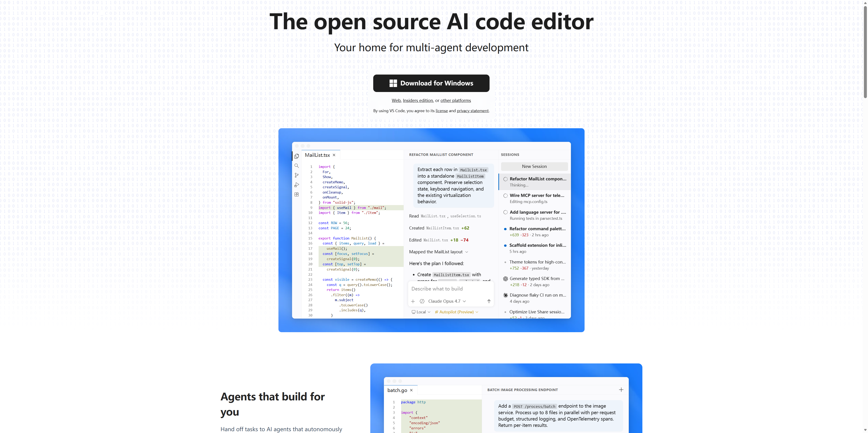Screen dimensions: 868x433
Task: Click the agent icon beside Generate typed SDK session
Action: click(x=505, y=279)
